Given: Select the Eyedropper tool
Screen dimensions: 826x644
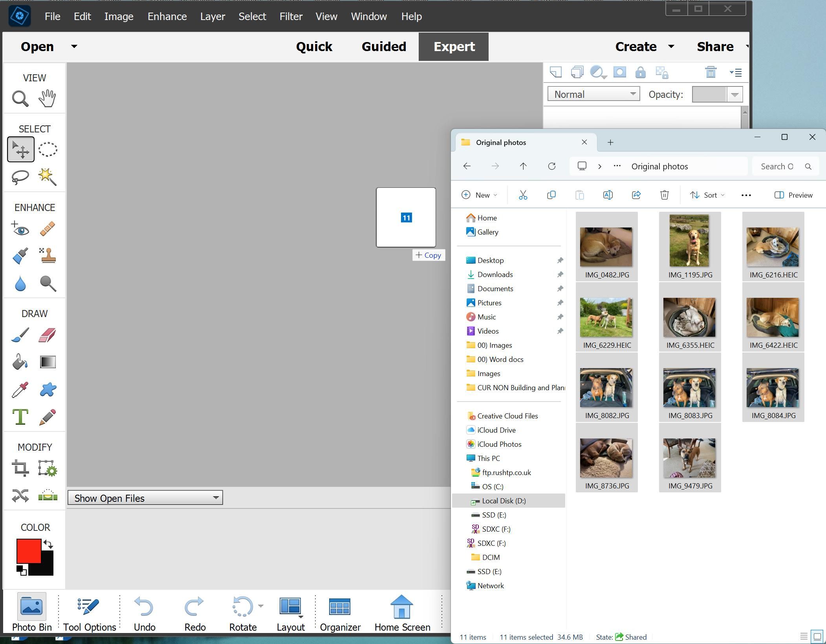Looking at the screenshot, I should [x=20, y=389].
